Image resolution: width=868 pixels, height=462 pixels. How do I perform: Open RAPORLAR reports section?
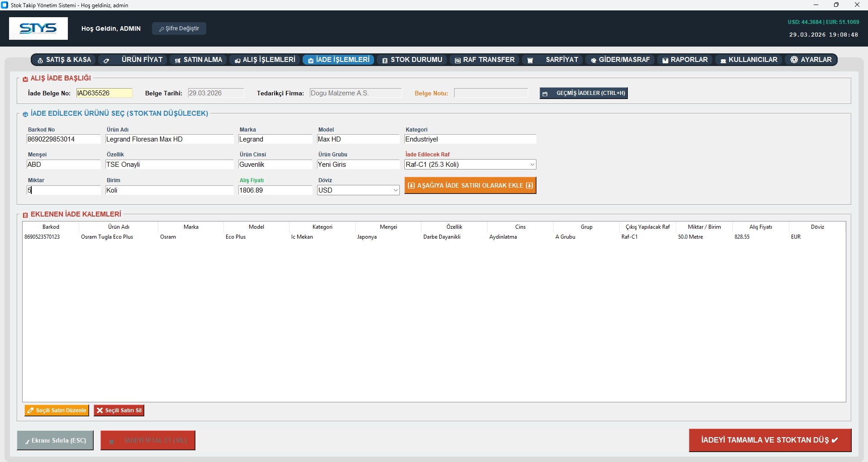(x=684, y=60)
